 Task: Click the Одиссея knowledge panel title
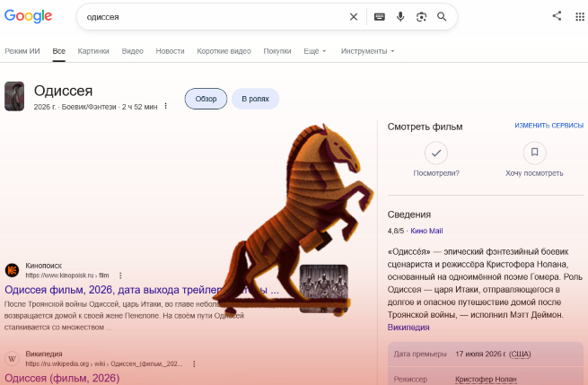click(63, 91)
